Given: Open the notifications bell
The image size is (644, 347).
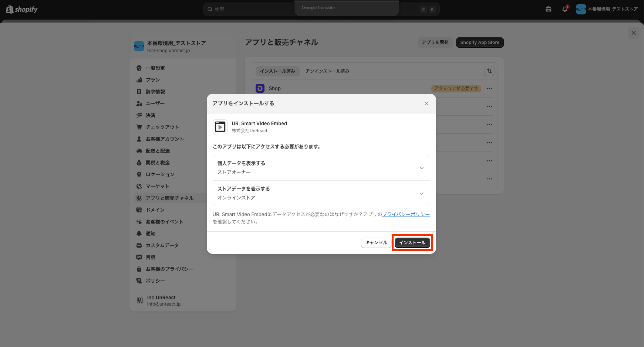Looking at the screenshot, I should (x=565, y=9).
